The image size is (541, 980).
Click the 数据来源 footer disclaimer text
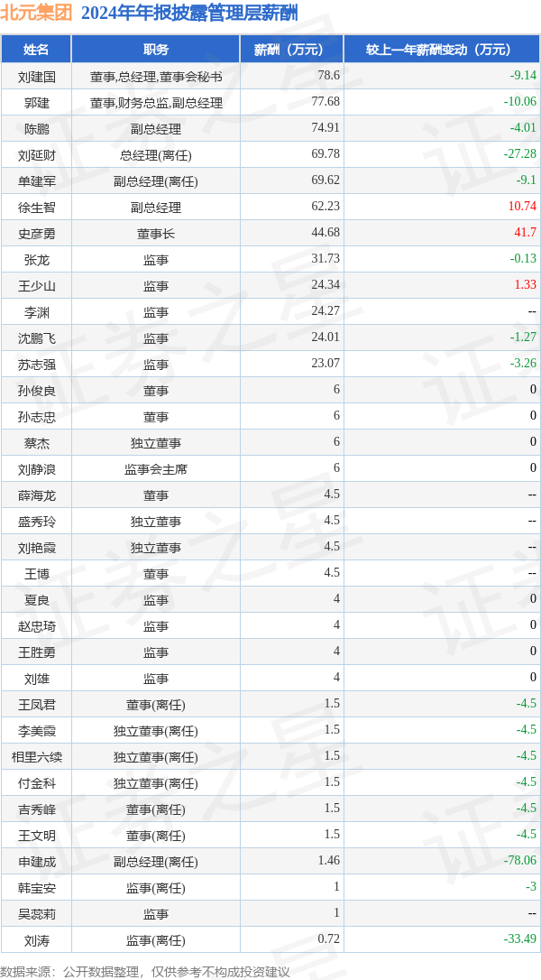coord(145,971)
